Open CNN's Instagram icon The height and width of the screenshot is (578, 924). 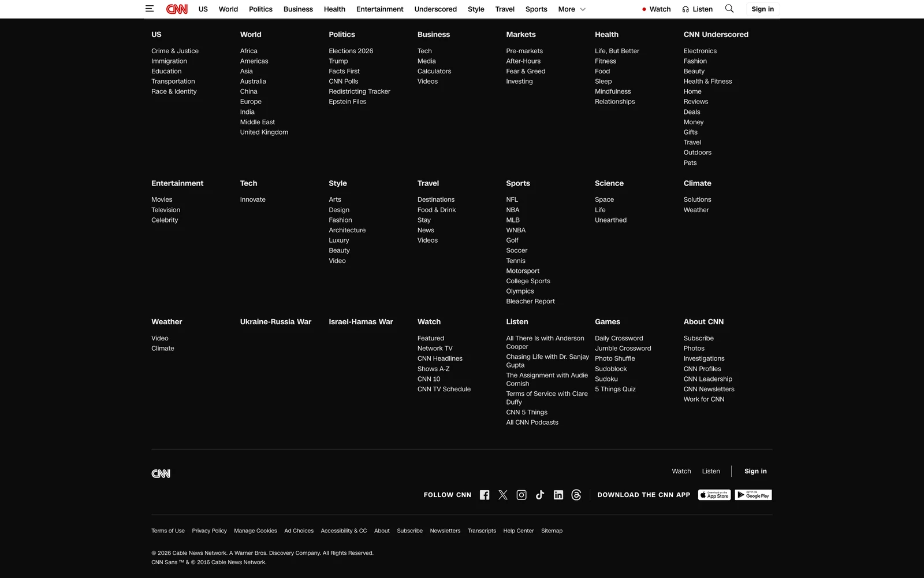tap(521, 495)
